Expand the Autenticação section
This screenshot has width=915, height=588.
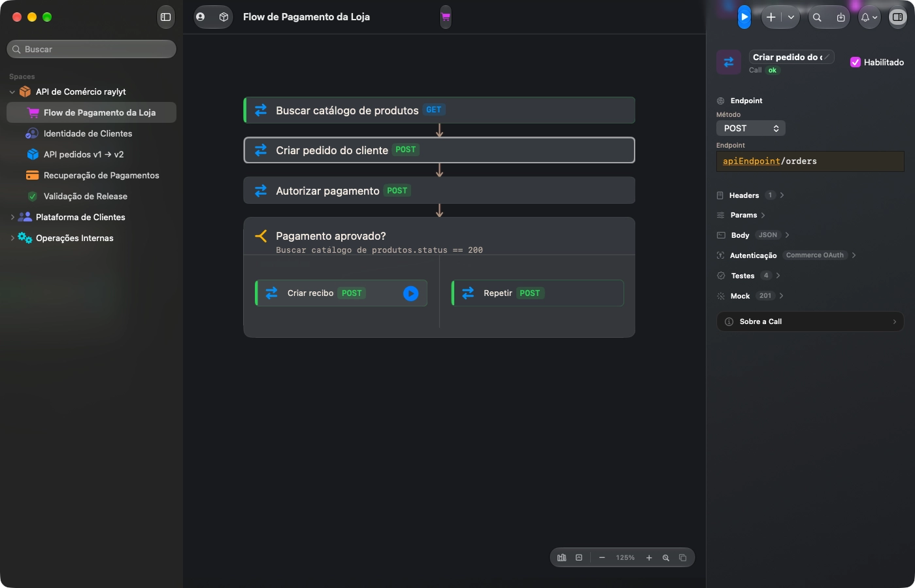(786, 255)
